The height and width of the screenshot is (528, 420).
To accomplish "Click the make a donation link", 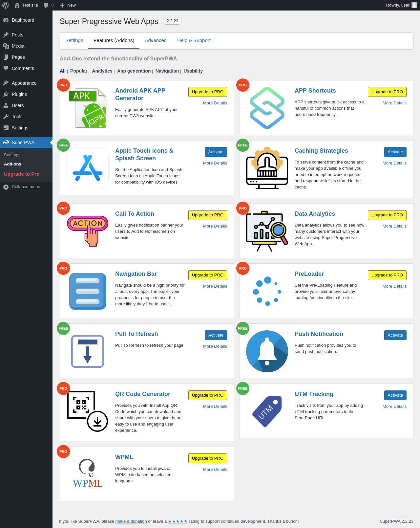I will click(x=131, y=521).
